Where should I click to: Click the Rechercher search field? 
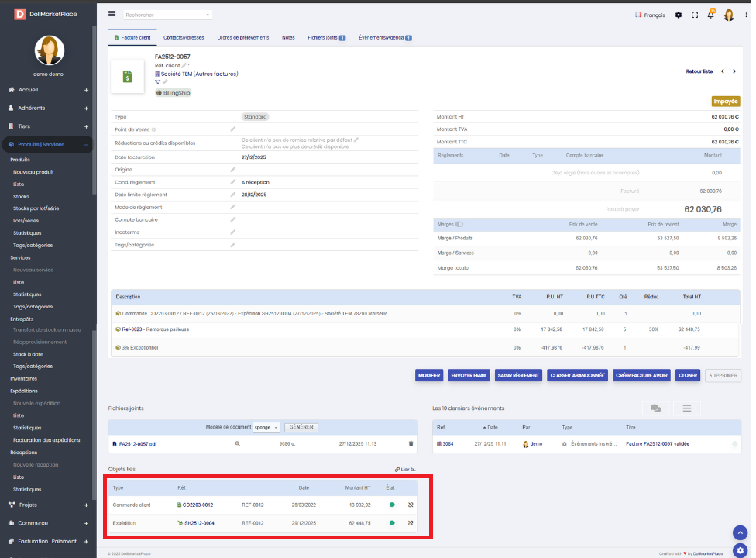167,15
